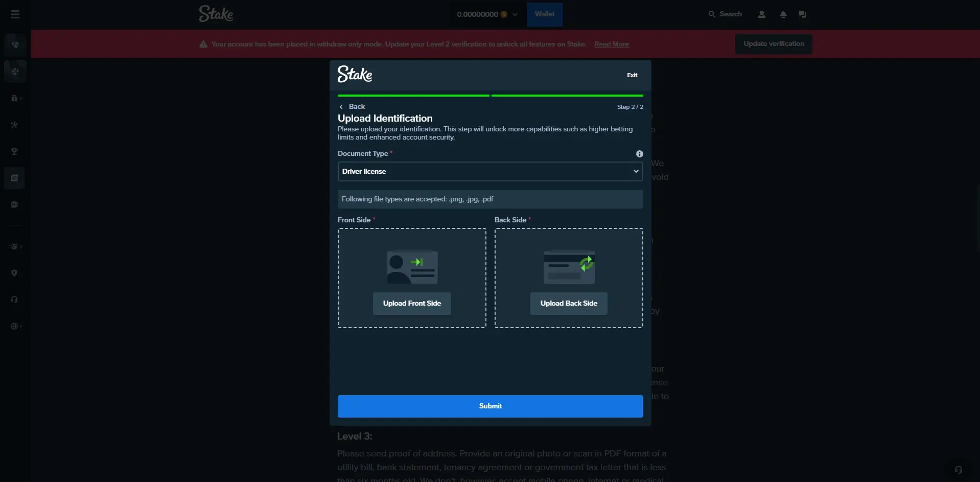Click the Upload Identification heading
The height and width of the screenshot is (482, 980).
coord(385,118)
